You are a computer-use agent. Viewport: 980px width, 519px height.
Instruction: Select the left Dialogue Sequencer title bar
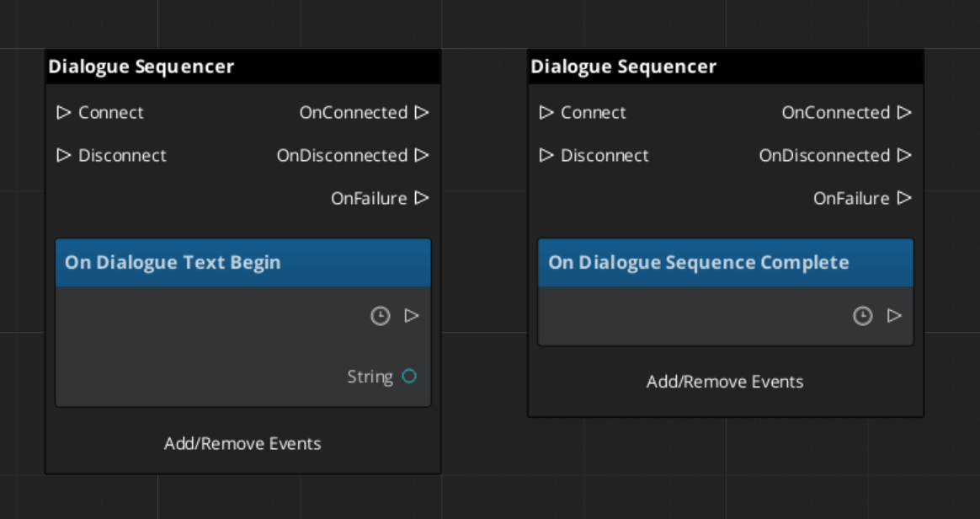(242, 67)
